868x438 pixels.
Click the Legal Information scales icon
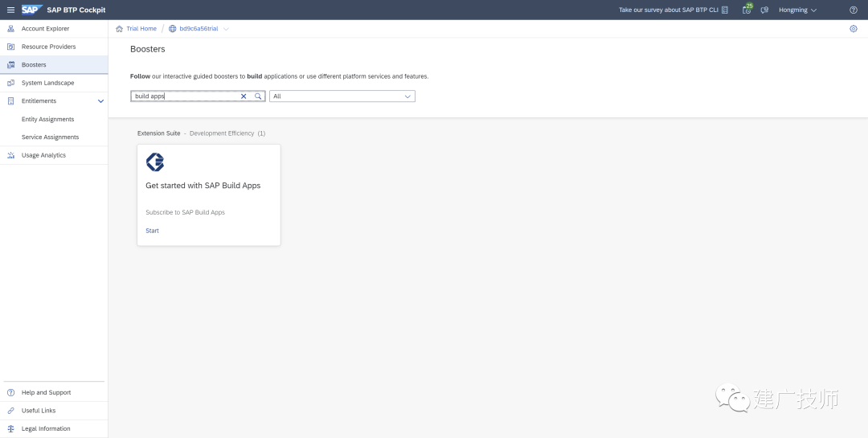pos(10,428)
